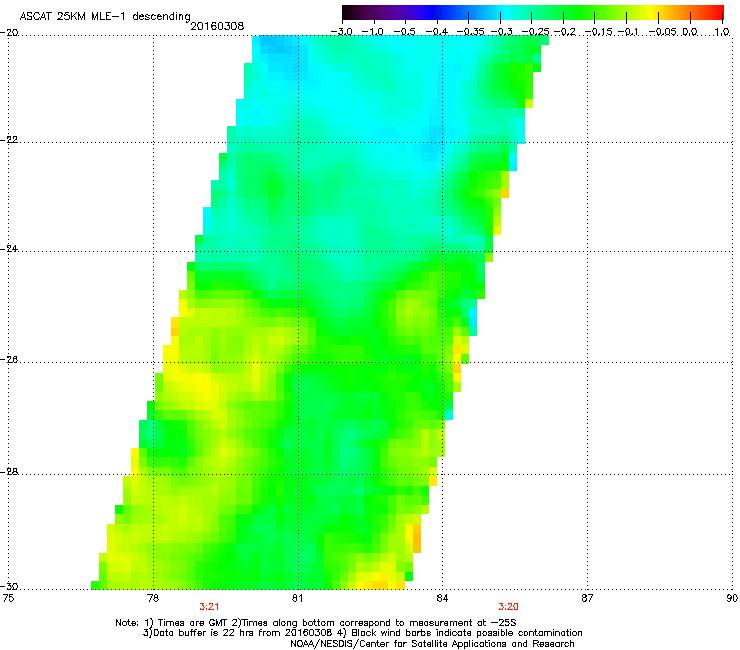Select the date label 20160308
740x650 pixels.
coord(217,26)
